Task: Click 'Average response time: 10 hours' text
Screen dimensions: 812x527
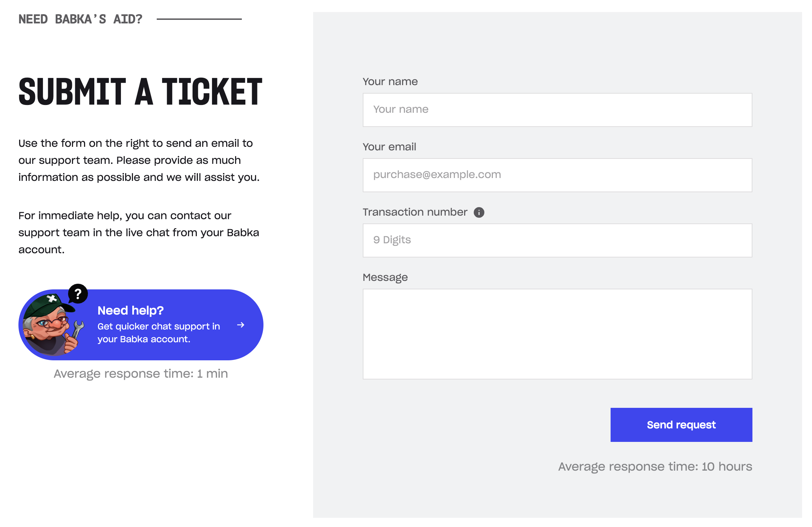Action: coord(655,466)
